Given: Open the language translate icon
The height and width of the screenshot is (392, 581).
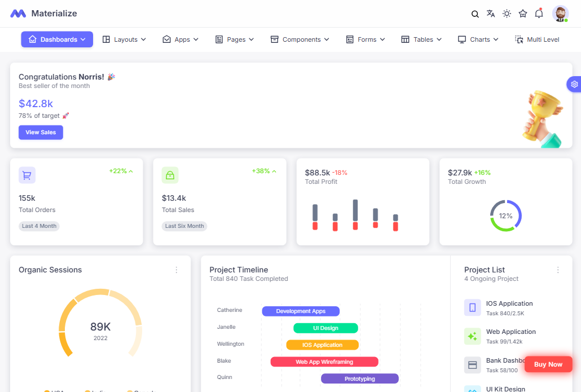Looking at the screenshot, I should point(491,14).
